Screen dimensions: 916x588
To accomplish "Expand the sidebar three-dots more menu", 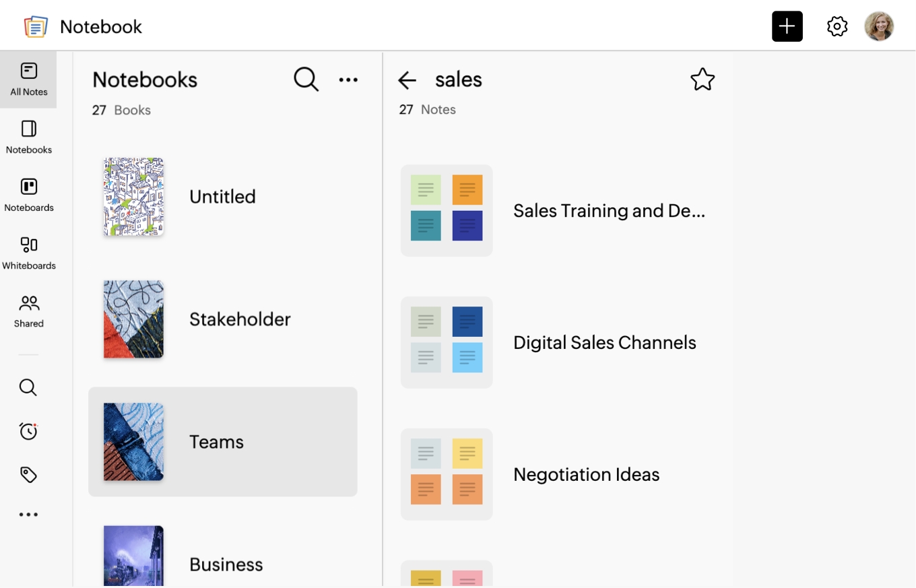I will 28,515.
